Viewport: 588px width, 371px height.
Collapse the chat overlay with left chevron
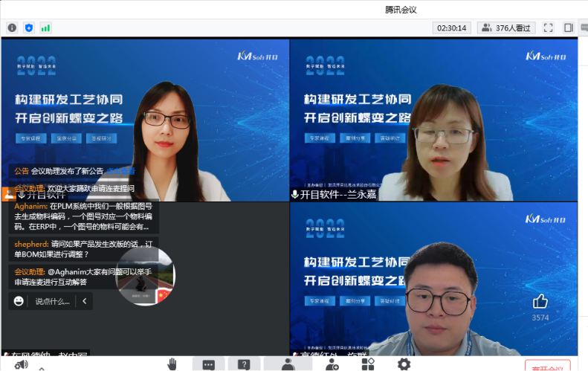84,301
